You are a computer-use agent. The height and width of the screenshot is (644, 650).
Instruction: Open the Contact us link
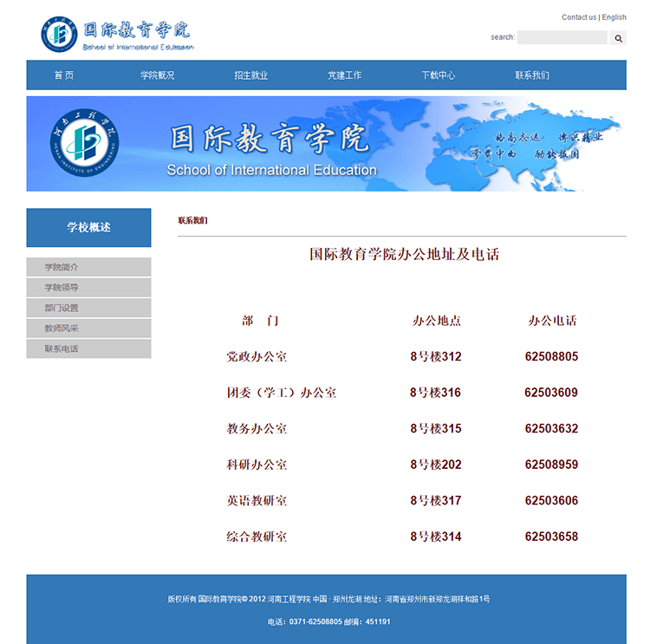point(579,17)
